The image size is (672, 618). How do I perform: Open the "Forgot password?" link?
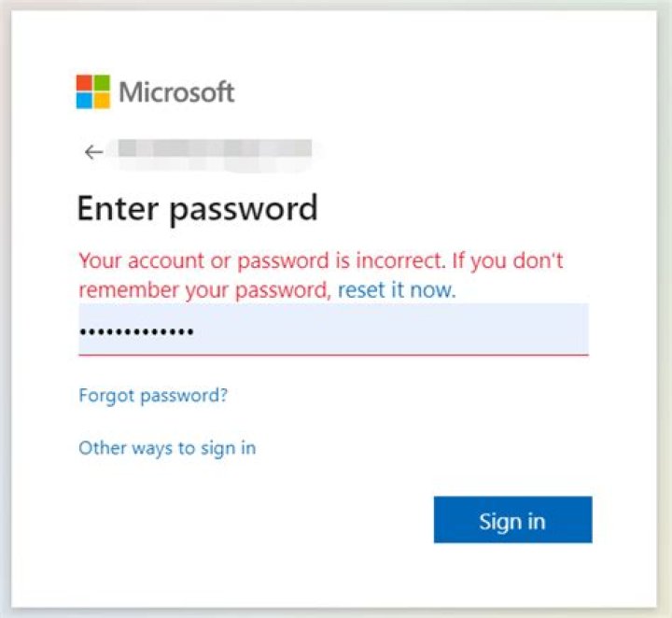(153, 395)
